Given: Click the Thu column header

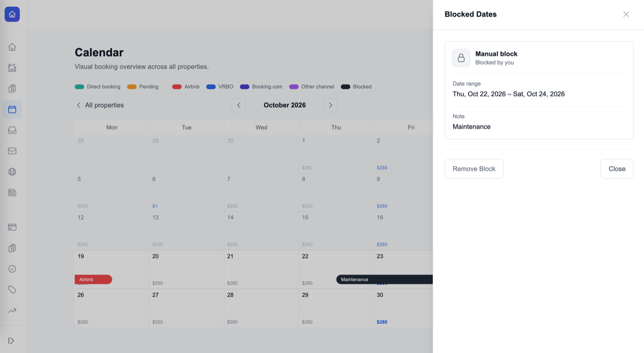Looking at the screenshot, I should 336,127.
